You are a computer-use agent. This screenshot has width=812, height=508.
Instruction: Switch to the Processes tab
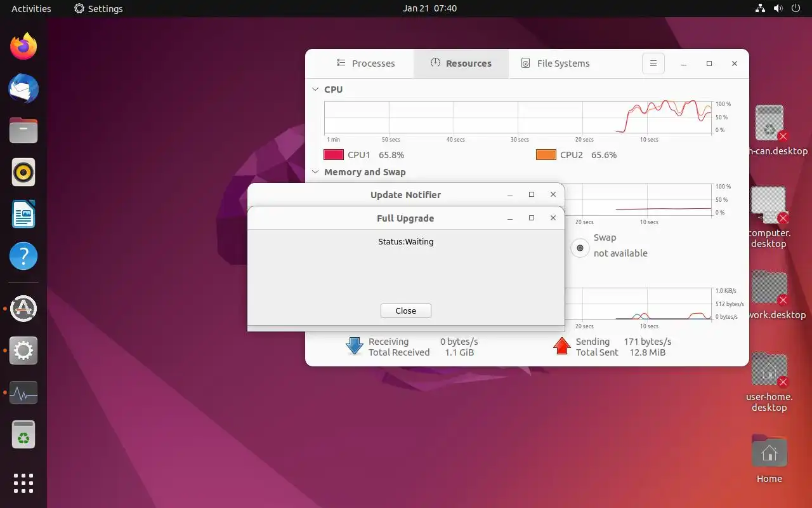pyautogui.click(x=366, y=63)
